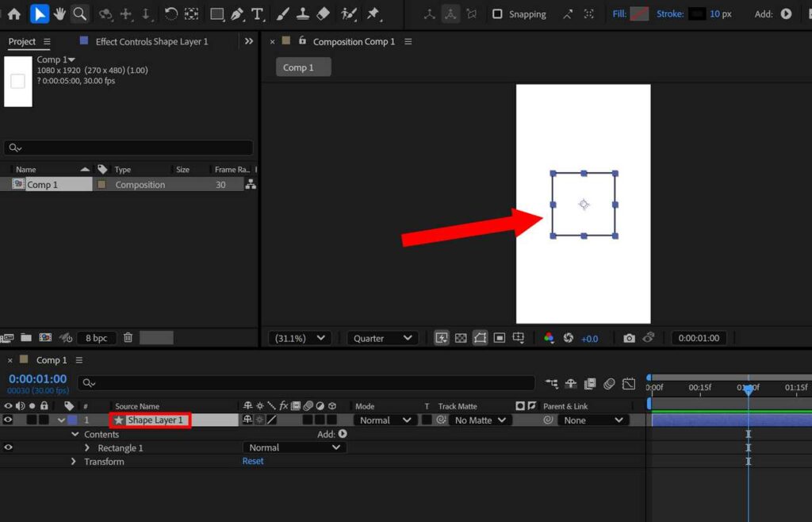Open the Composition Comp 1 panel menu

408,41
